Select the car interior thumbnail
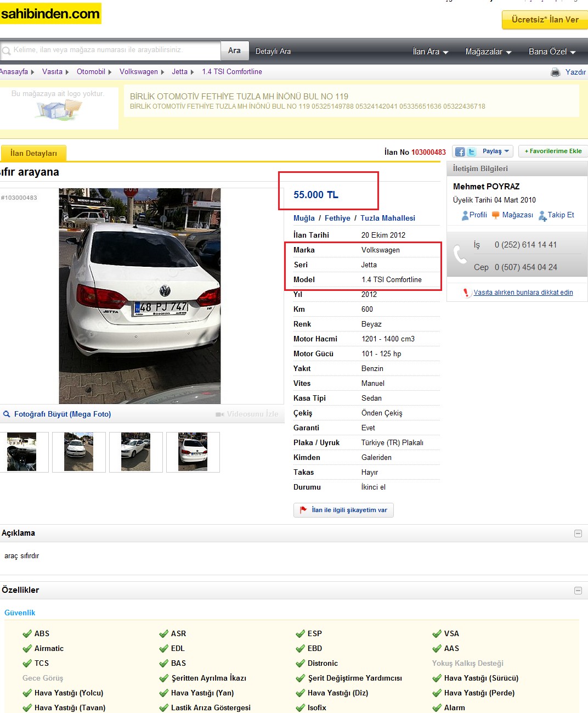 [x=21, y=452]
